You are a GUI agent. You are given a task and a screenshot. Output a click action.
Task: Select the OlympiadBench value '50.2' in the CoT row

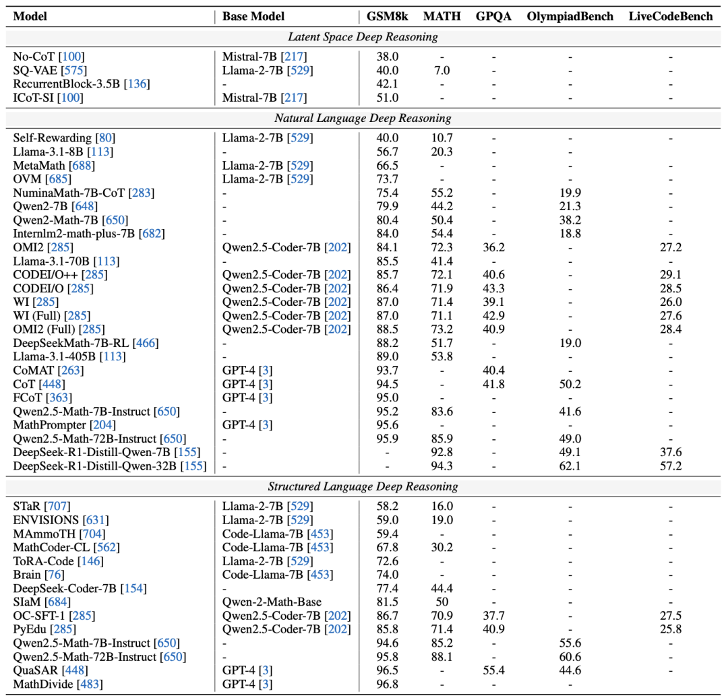coord(570,384)
